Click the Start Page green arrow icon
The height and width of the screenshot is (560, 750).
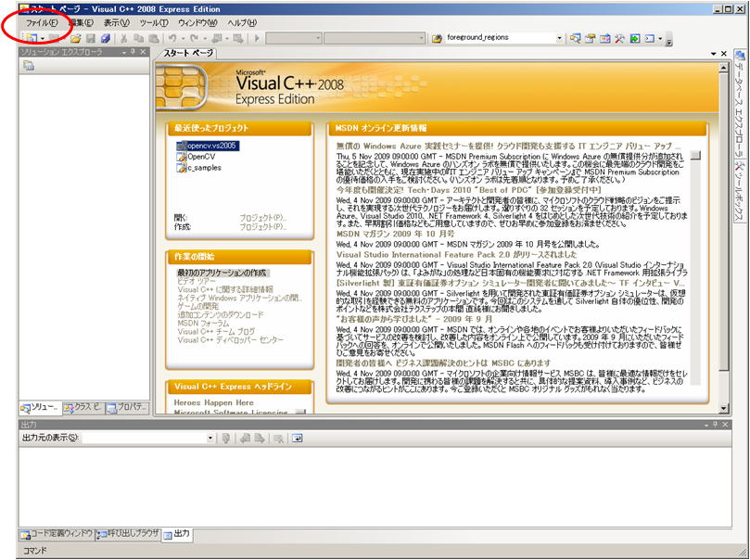(x=635, y=38)
